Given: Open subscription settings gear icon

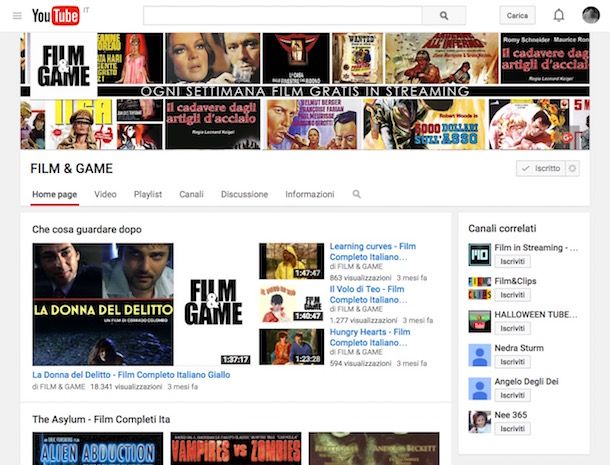Looking at the screenshot, I should [x=572, y=168].
